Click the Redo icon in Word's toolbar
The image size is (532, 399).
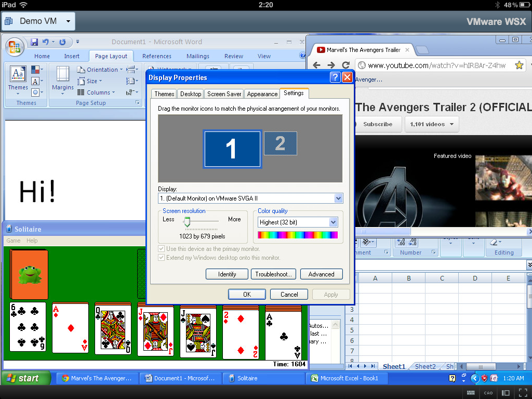62,42
